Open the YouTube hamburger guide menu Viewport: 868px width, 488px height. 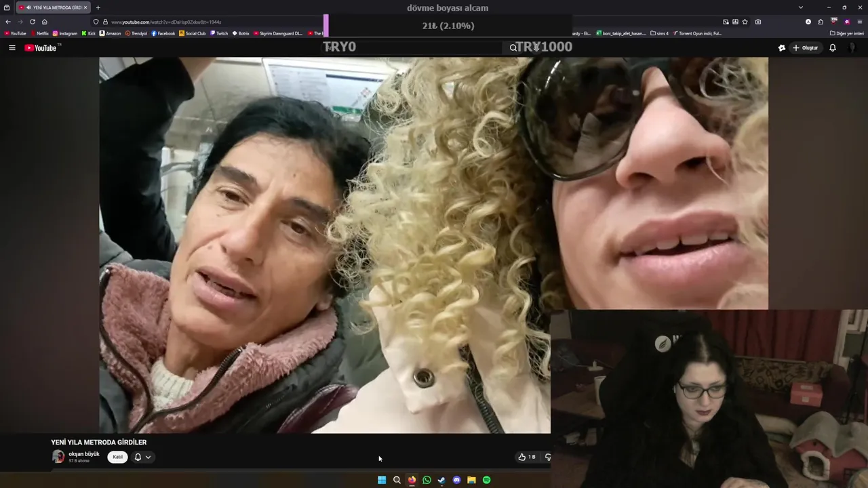(12, 47)
